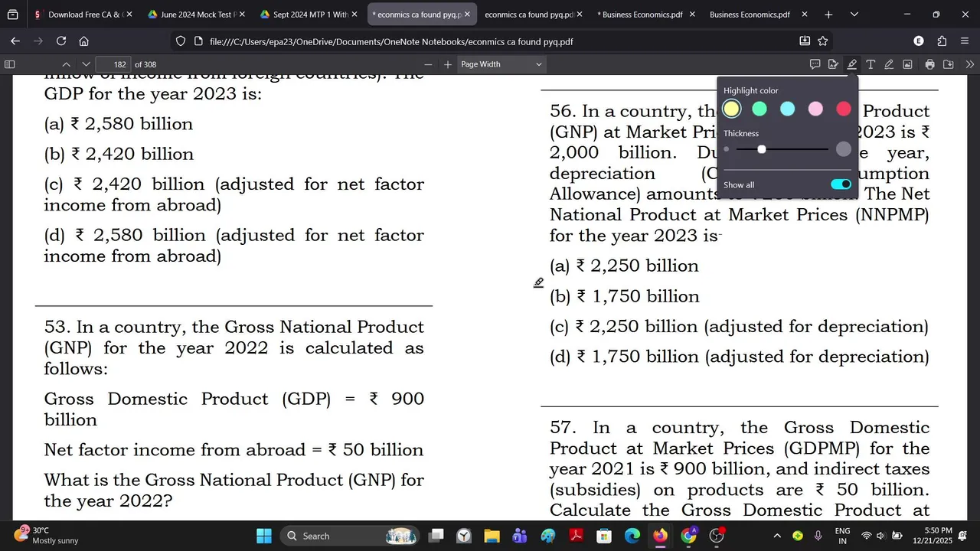Click answer option (a) ₹ 2,580 billion
This screenshot has height=551, width=980.
click(x=119, y=124)
